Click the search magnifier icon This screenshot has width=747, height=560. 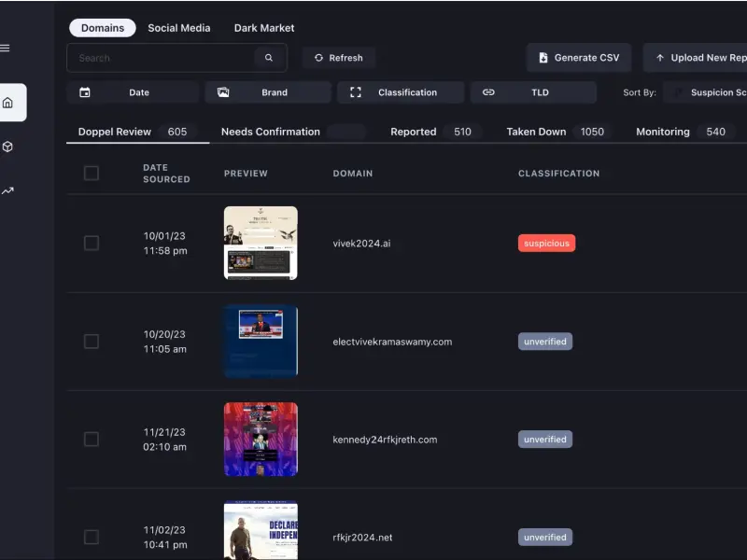click(269, 58)
